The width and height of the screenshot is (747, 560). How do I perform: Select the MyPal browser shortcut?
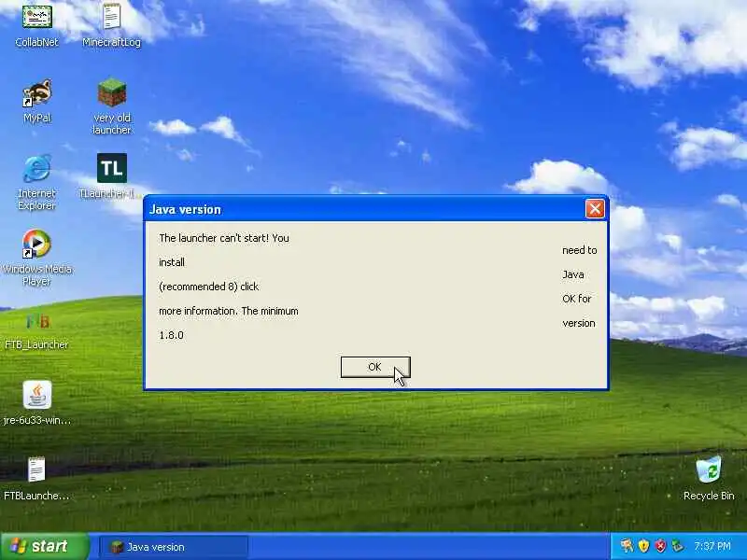[37, 102]
